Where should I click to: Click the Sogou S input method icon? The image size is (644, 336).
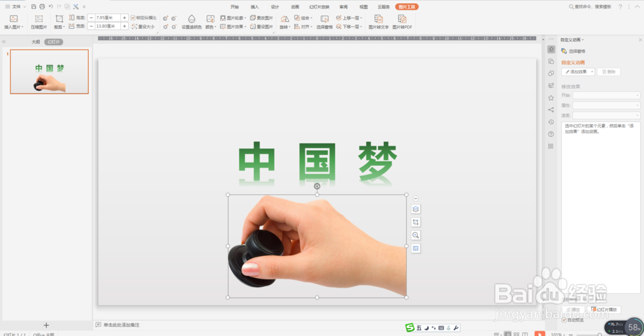[410, 328]
